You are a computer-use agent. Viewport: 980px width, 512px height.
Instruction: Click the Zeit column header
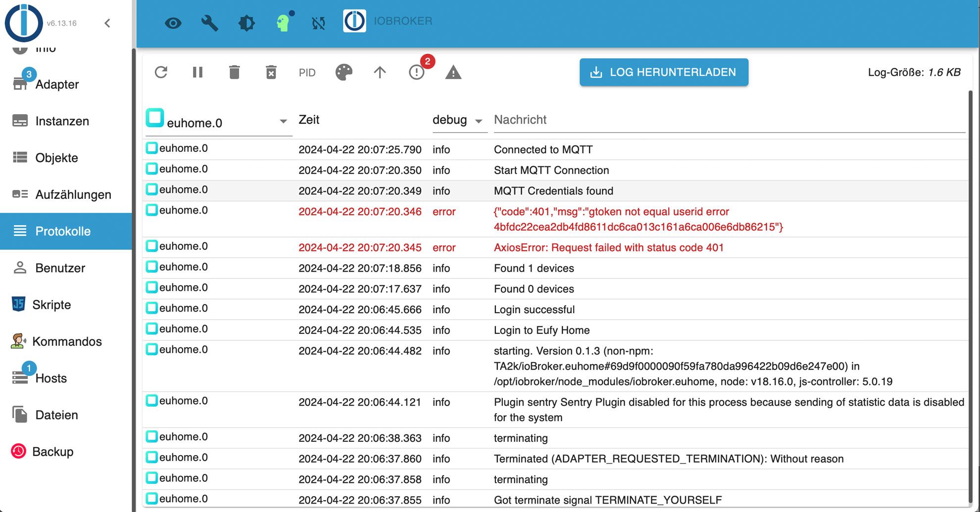(x=309, y=120)
